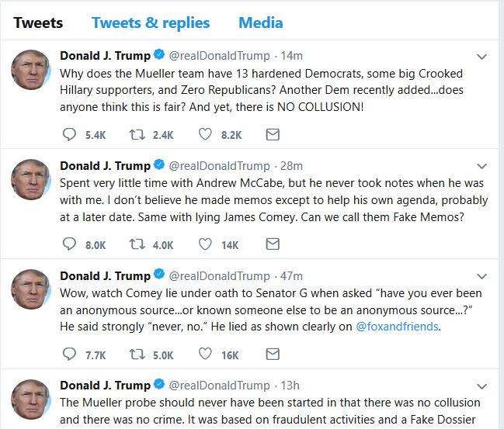The height and width of the screenshot is (429, 504).
Task: Open the @foxandfriends mention link
Action: [398, 327]
